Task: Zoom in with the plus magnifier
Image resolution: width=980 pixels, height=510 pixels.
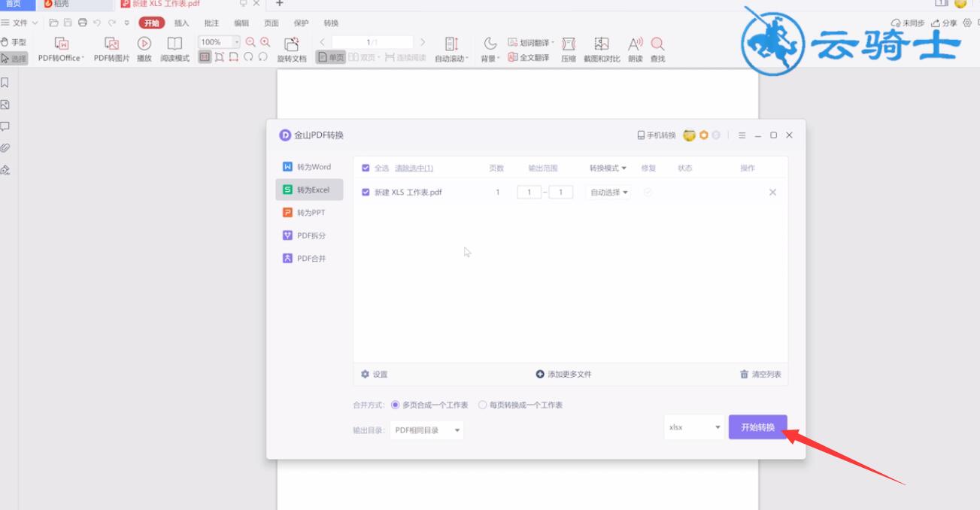Action: coord(265,43)
